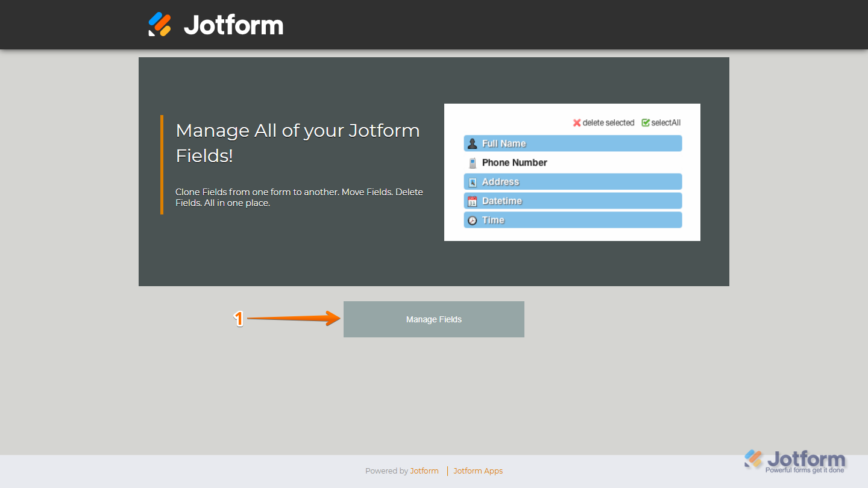Click the Phone Number phone icon
This screenshot has height=488, width=868.
coord(473,163)
